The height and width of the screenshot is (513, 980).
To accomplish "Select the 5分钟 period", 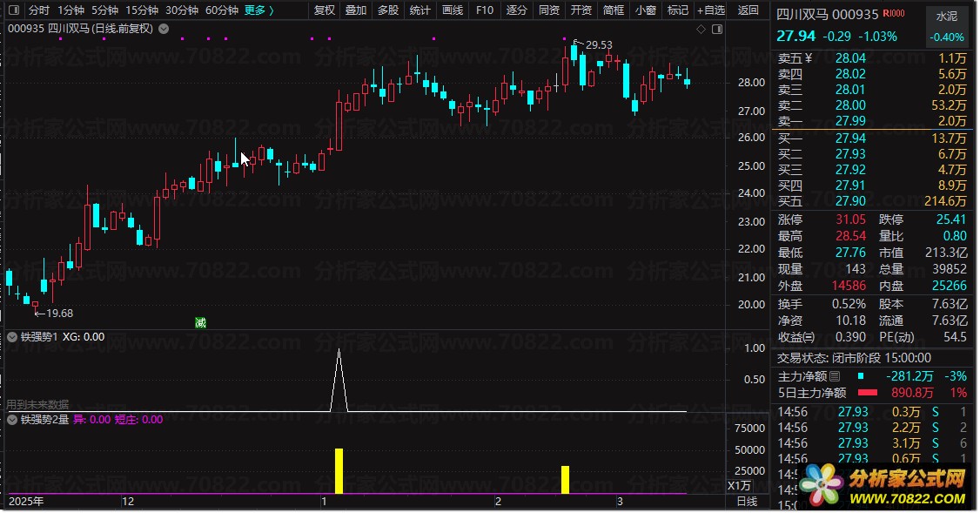I will [x=104, y=10].
